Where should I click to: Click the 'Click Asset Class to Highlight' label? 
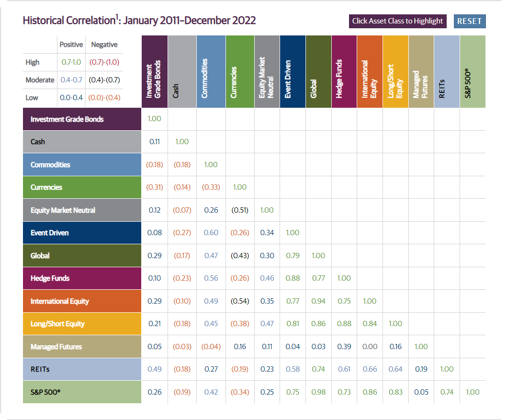[397, 21]
